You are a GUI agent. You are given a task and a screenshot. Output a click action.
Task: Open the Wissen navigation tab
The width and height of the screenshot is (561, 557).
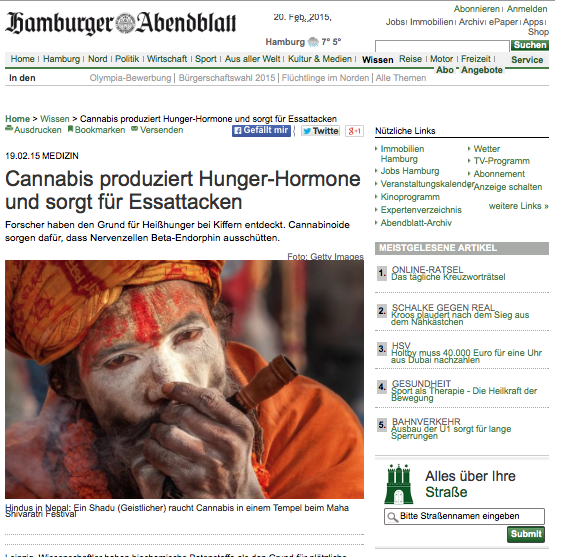tap(377, 60)
